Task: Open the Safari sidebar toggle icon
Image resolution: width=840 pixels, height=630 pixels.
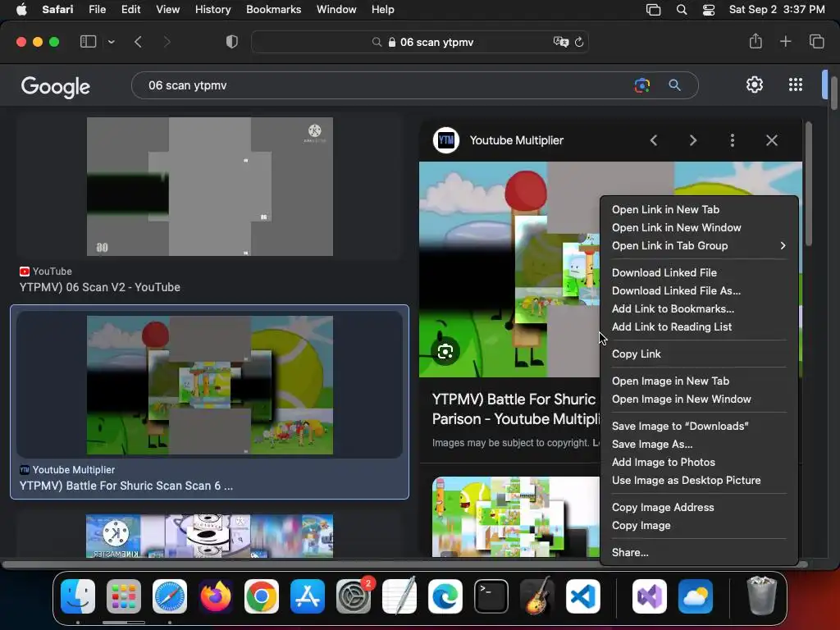Action: [x=88, y=42]
